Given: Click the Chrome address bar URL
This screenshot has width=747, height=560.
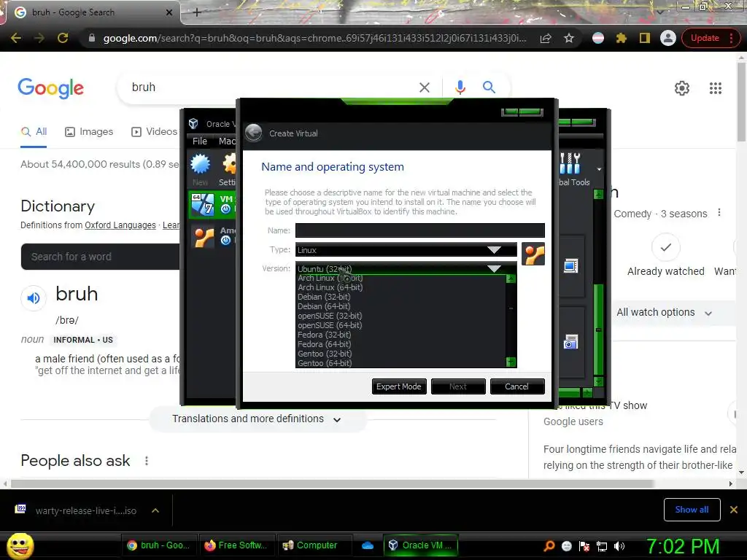Looking at the screenshot, I should tap(314, 38).
